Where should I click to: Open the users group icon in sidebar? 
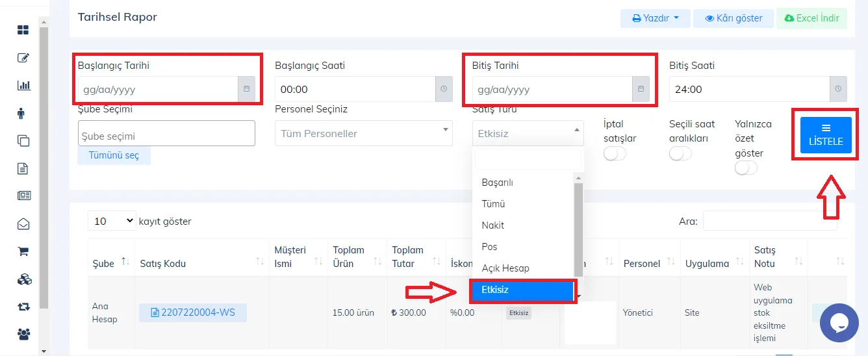click(x=23, y=335)
